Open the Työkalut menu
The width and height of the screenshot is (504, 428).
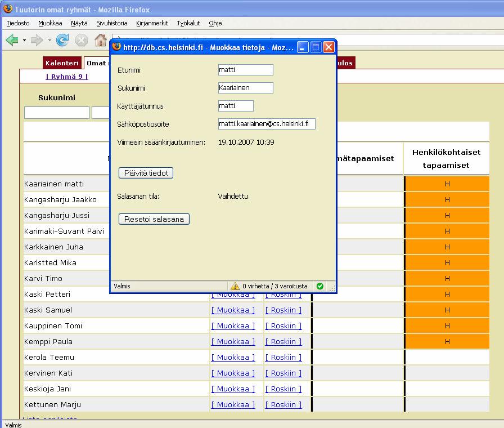pos(188,23)
